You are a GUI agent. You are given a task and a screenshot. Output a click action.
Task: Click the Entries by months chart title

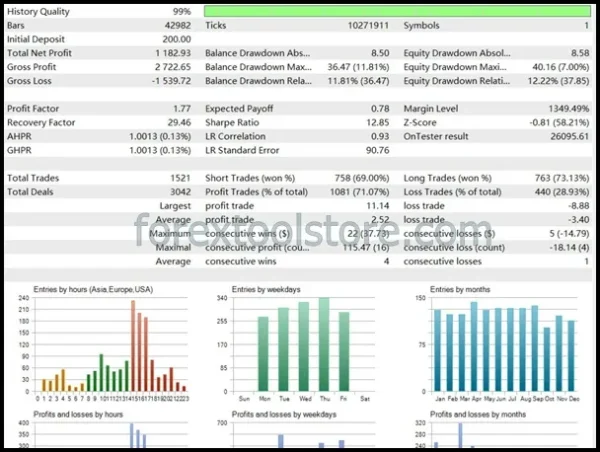point(460,289)
